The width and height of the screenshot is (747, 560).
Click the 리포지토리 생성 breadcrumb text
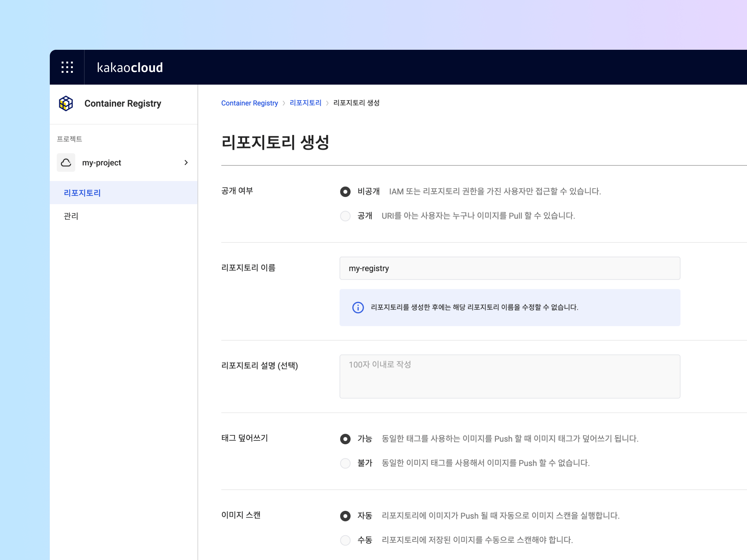(x=356, y=103)
